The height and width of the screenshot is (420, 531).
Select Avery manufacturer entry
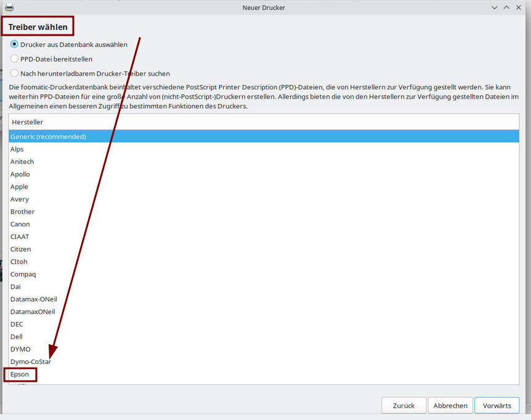point(264,199)
